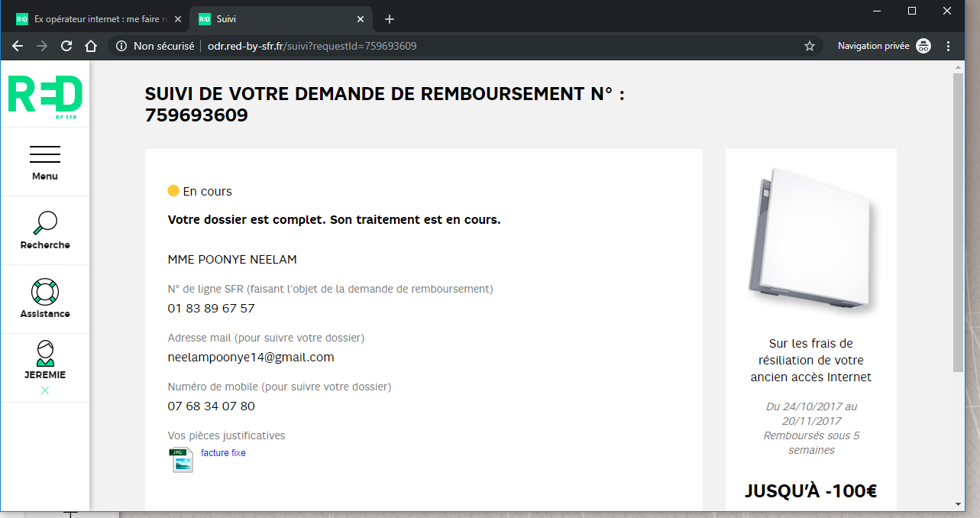Viewport: 980px width, 518px height.
Task: Click the name MME POONYE NEELAM
Action: 232,260
